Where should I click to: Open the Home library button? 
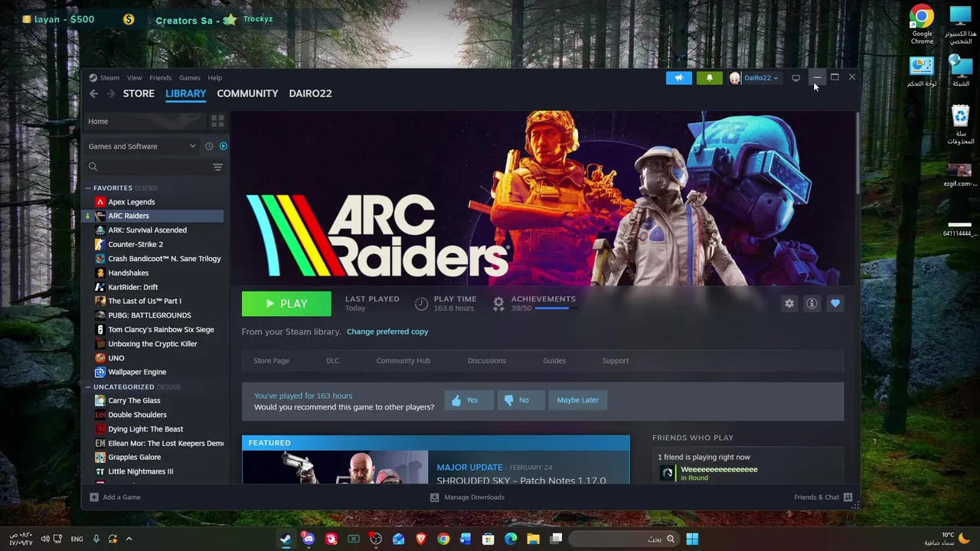tap(145, 122)
